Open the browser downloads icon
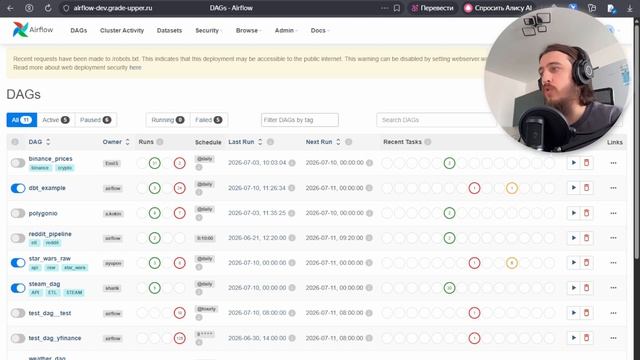The width and height of the screenshot is (640, 360). point(630,8)
